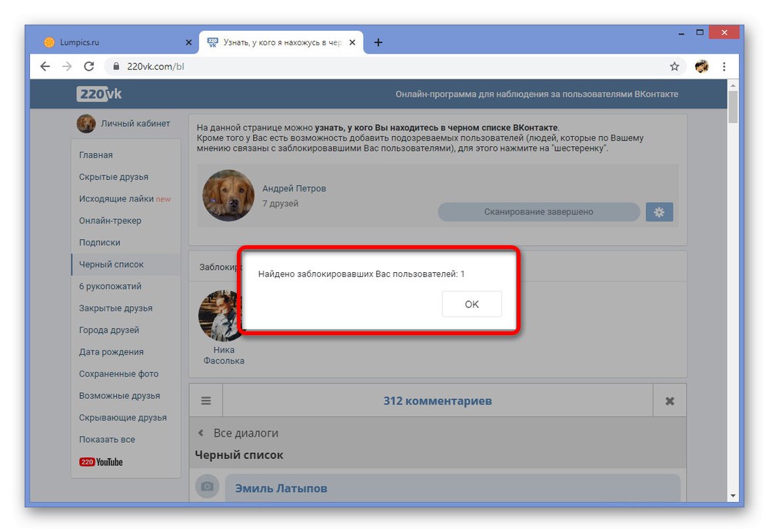
Task: Open 'Дата рождения' in the sidebar
Action: [x=112, y=352]
